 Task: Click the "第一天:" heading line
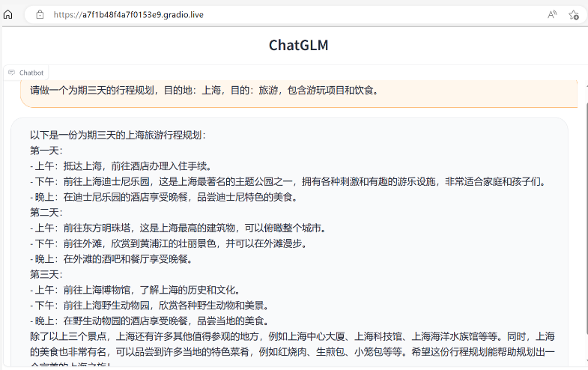46,151
